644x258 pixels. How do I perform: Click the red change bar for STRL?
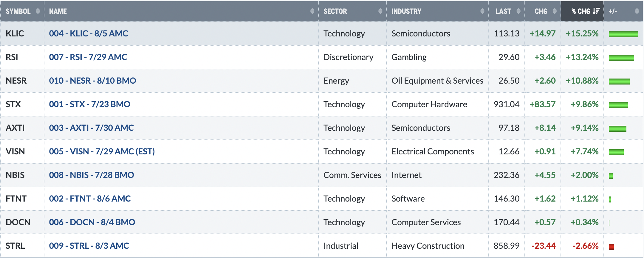click(x=611, y=246)
